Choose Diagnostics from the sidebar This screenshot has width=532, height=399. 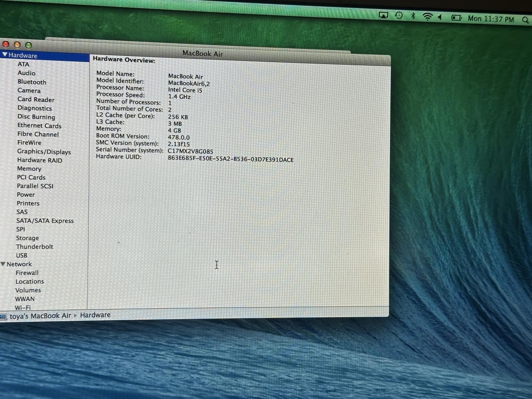(x=35, y=108)
